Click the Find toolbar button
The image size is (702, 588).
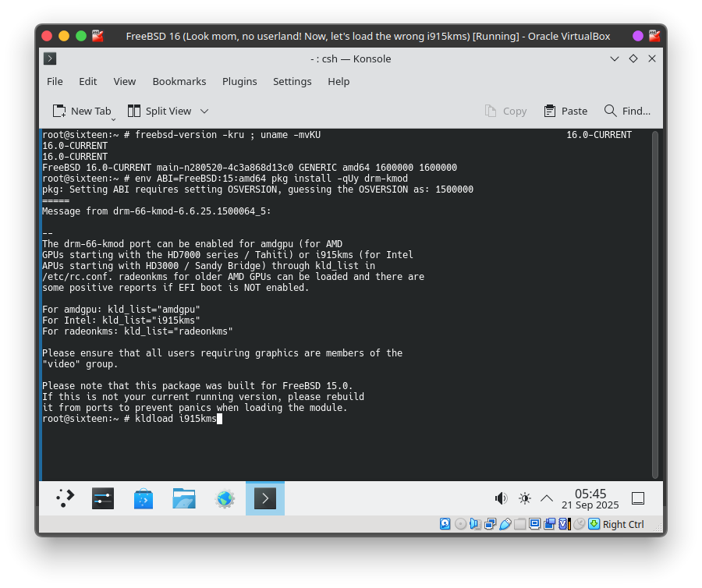click(627, 111)
